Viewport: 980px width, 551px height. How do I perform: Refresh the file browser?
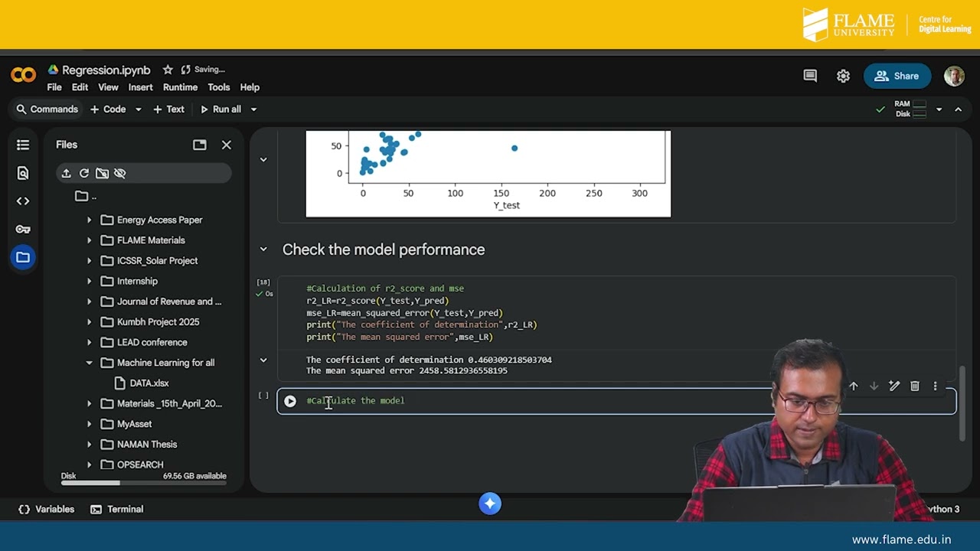(84, 174)
